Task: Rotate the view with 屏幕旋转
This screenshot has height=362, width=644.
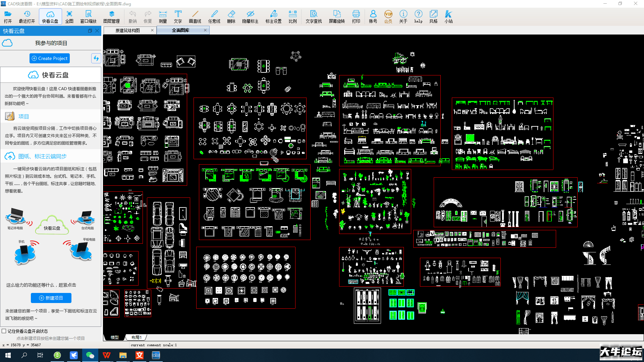Action: (337, 16)
